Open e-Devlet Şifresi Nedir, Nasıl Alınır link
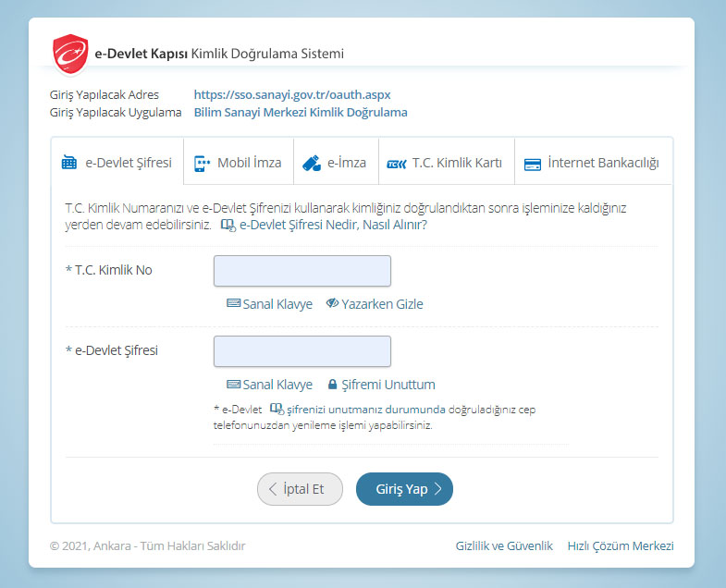This screenshot has width=726, height=588. coord(333,225)
